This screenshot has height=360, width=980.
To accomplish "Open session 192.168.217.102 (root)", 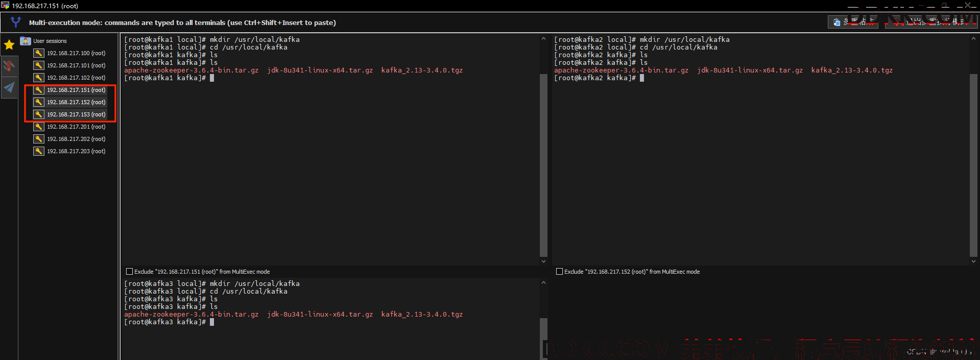I will 76,78.
